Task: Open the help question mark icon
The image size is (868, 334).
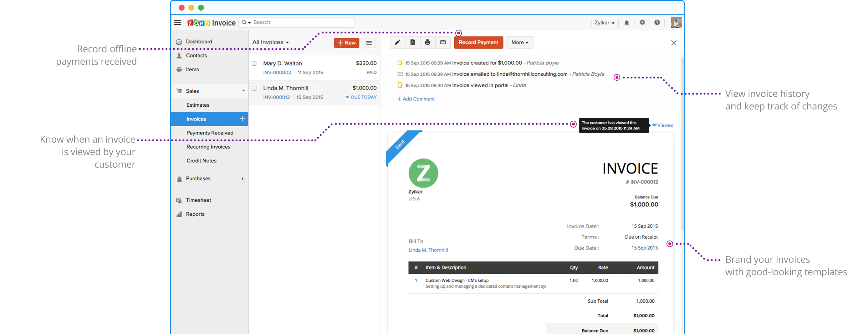Action: [x=657, y=23]
